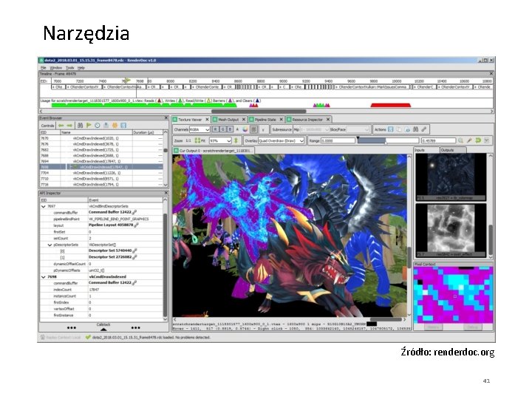This screenshot has height=399, width=532.
Task: Click the third Actions icon, after copy
Action: (407, 129)
